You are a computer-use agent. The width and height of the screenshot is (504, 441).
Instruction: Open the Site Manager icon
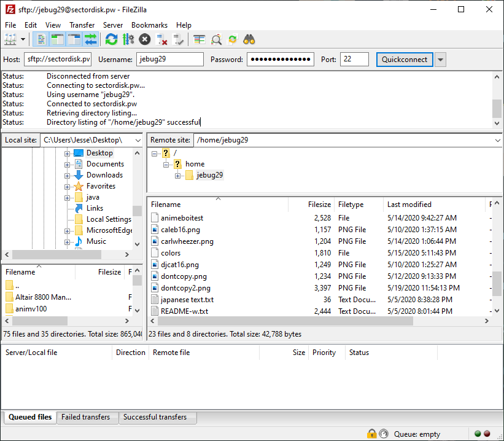[10, 39]
